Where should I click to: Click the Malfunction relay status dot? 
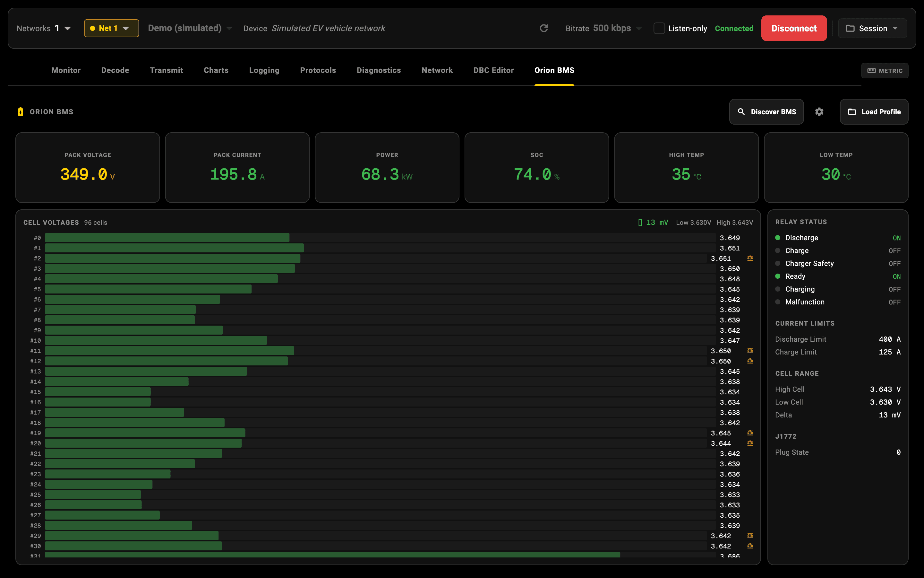click(778, 302)
